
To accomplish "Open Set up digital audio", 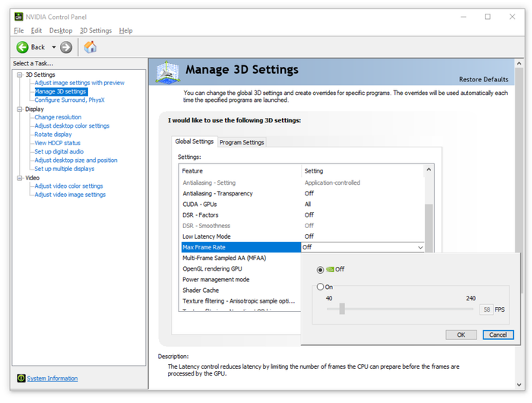I will 59,151.
